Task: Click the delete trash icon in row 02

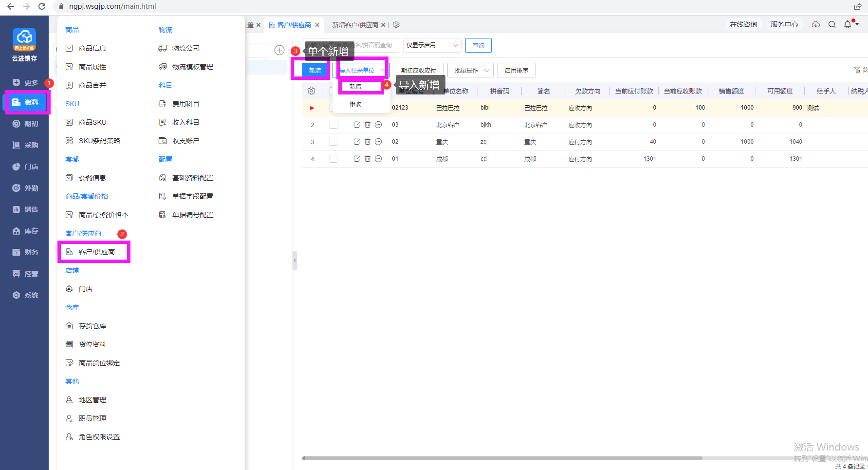Action: [368, 142]
